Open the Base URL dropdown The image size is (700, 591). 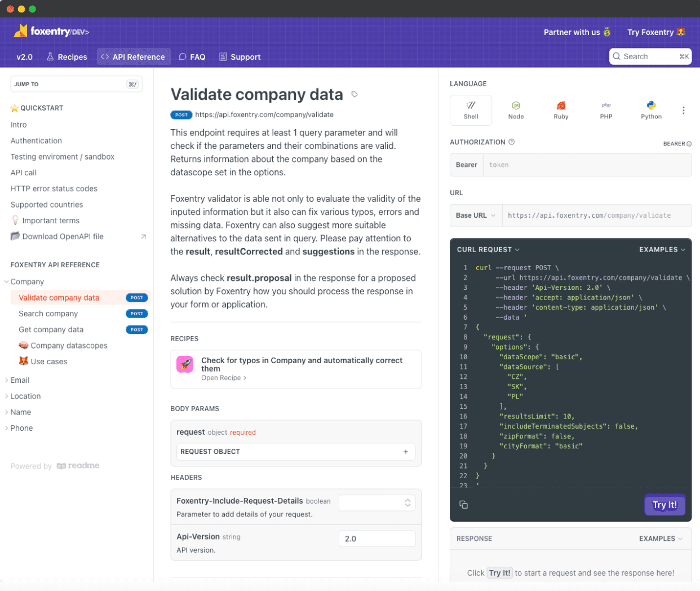(x=475, y=215)
